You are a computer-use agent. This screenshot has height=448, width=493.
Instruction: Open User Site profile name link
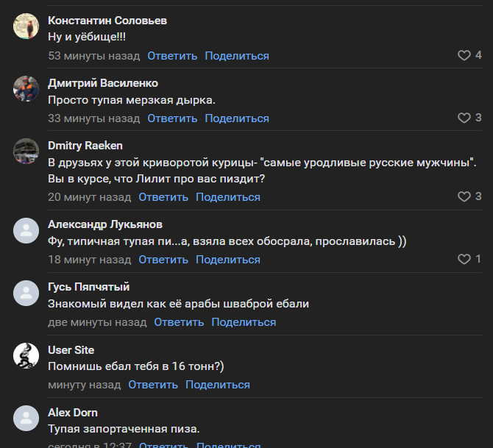pos(71,350)
